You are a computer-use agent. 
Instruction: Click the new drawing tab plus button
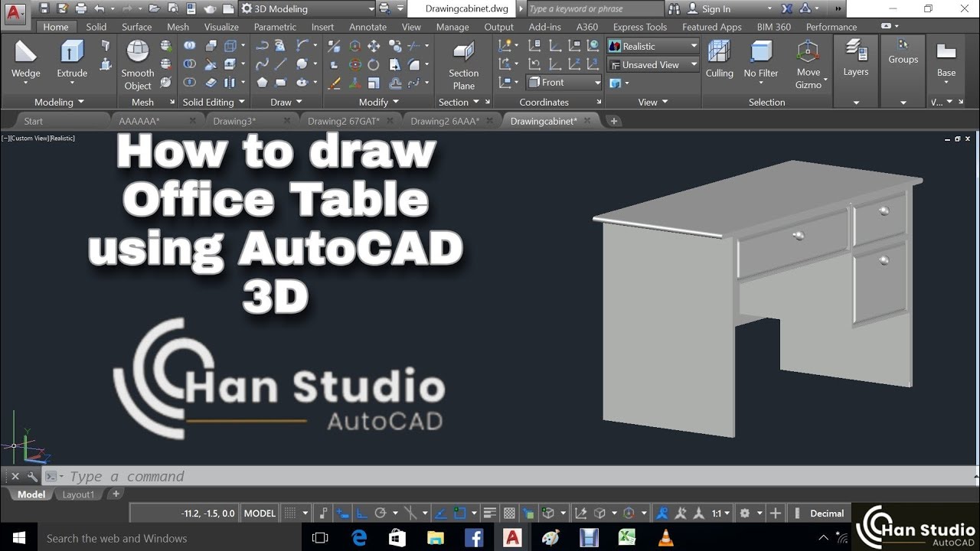pyautogui.click(x=613, y=121)
